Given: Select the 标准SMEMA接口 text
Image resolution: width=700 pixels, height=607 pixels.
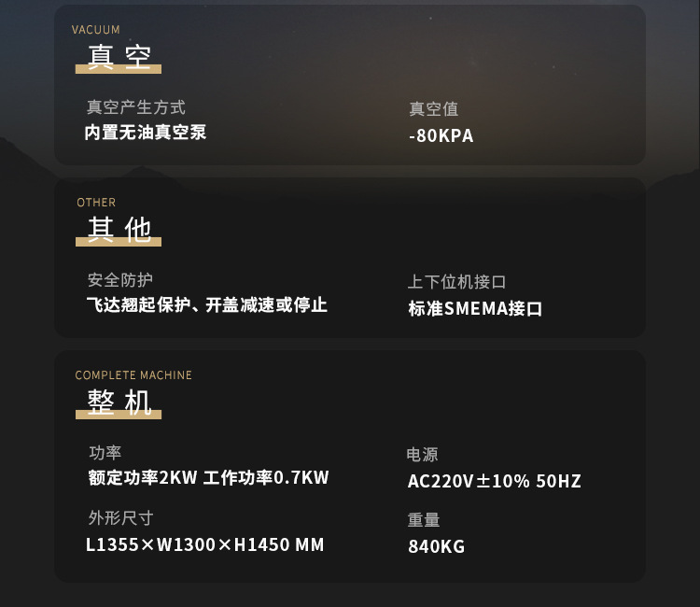Looking at the screenshot, I should pos(475,309).
